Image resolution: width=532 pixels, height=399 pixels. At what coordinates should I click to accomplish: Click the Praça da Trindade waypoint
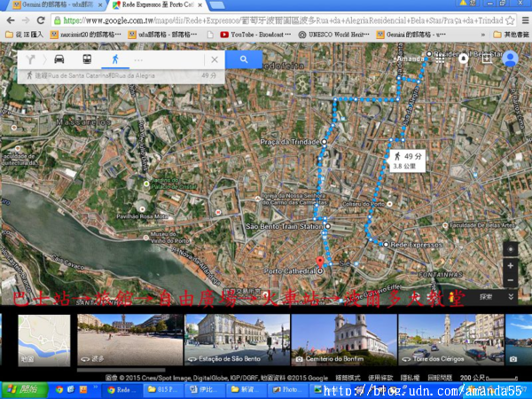(324, 142)
